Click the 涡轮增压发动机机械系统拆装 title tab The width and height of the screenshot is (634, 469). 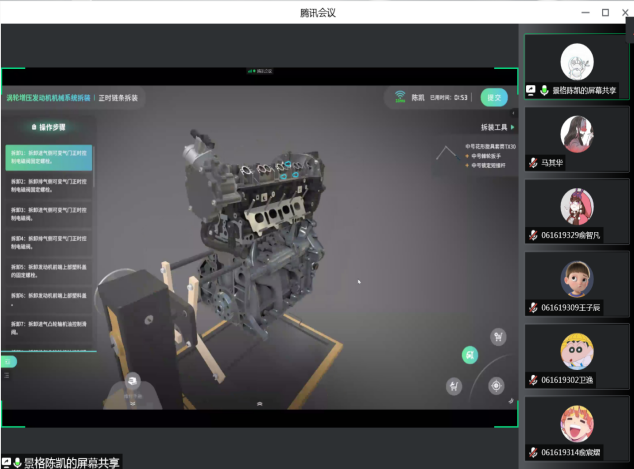coord(49,98)
